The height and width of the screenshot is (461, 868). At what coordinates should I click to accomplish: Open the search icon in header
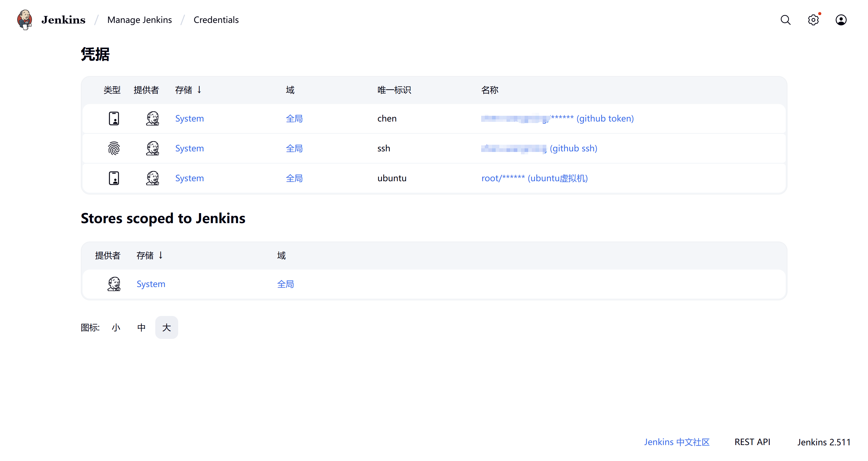(x=785, y=20)
